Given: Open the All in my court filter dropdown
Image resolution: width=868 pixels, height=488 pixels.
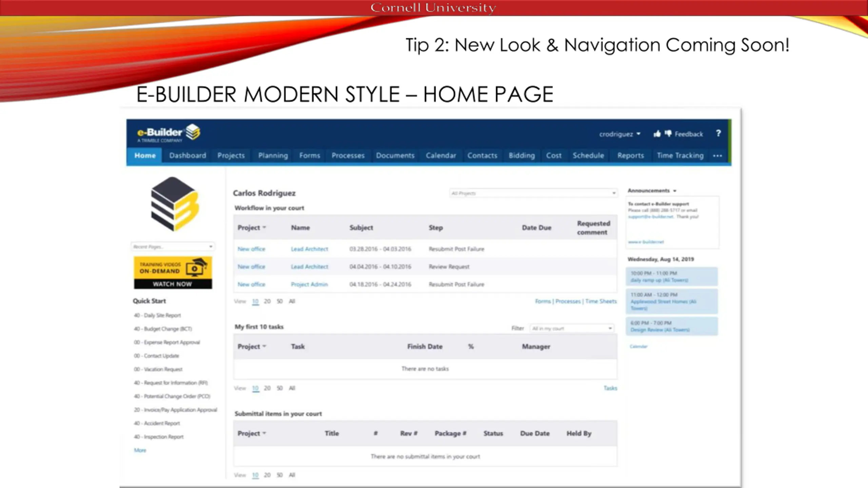Looking at the screenshot, I should [x=572, y=328].
